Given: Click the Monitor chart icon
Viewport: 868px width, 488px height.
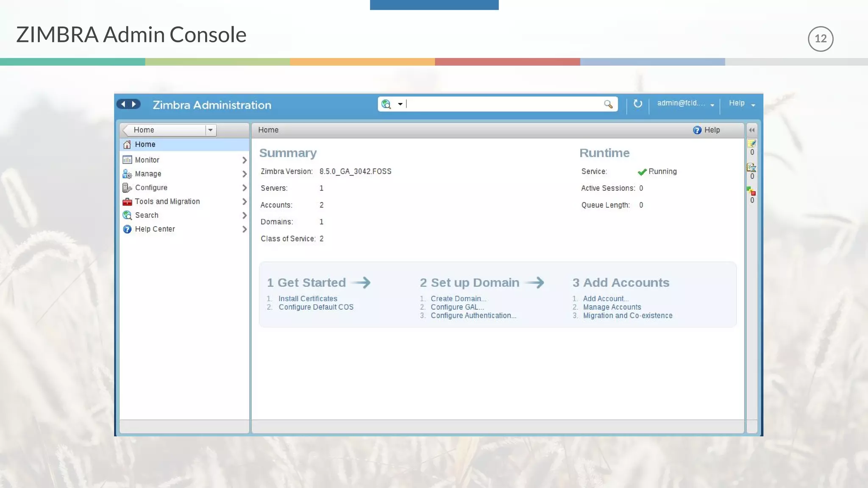Looking at the screenshot, I should point(127,160).
